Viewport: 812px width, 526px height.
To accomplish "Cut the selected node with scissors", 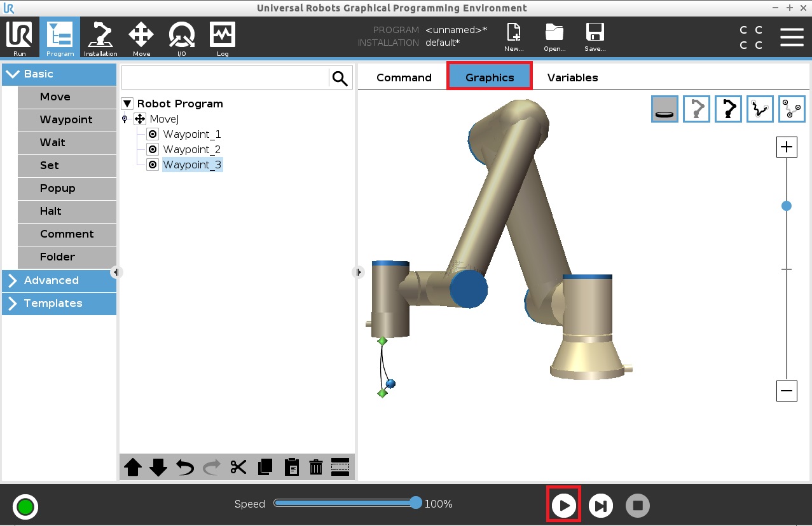I will tap(238, 468).
